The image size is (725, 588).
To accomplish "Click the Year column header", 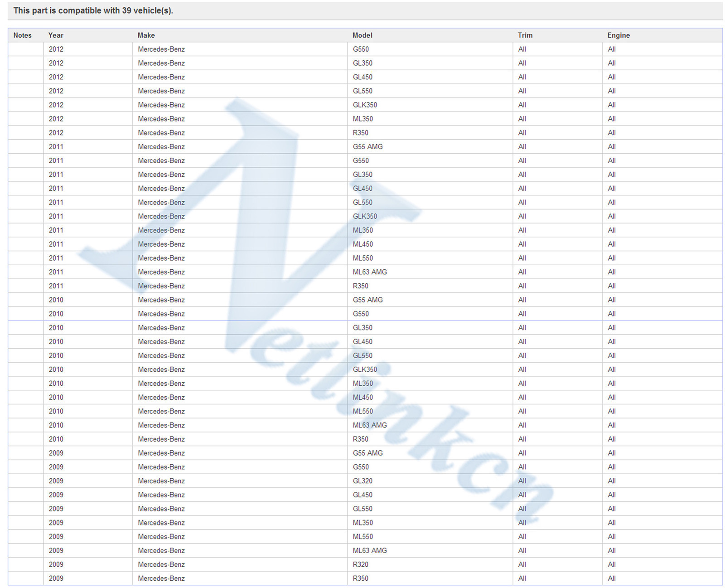I will click(x=56, y=35).
